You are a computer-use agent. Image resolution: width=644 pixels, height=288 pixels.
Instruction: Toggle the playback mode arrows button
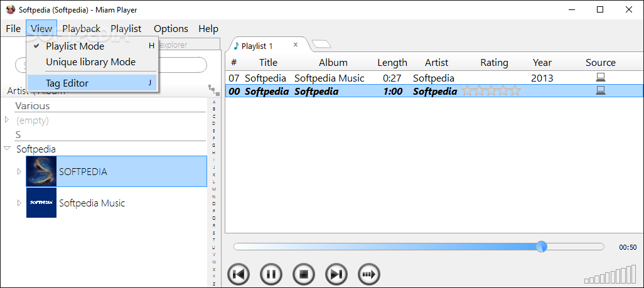pyautogui.click(x=369, y=274)
